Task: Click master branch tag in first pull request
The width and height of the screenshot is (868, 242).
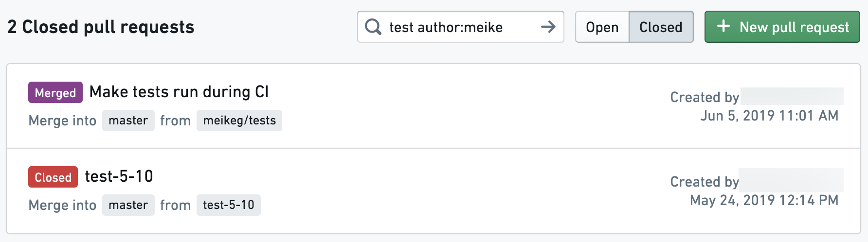Action: (128, 121)
